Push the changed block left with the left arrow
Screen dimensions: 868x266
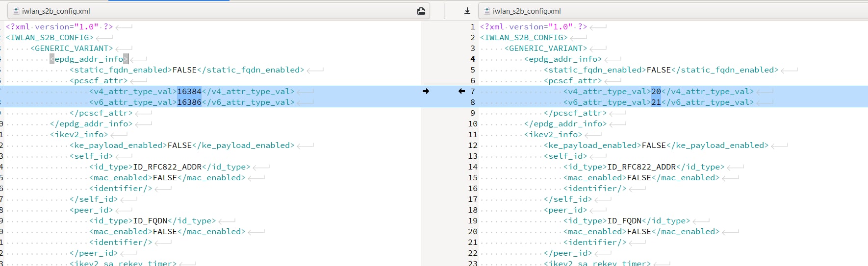click(x=461, y=91)
